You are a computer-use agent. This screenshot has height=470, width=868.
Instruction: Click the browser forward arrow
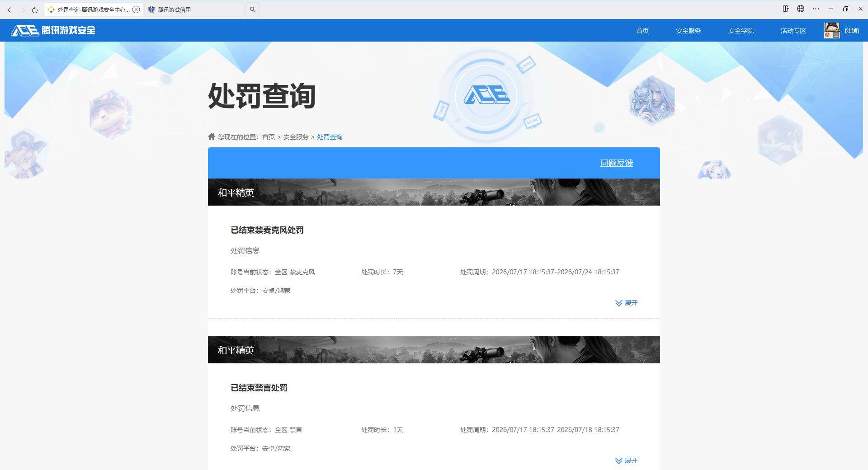[23, 9]
